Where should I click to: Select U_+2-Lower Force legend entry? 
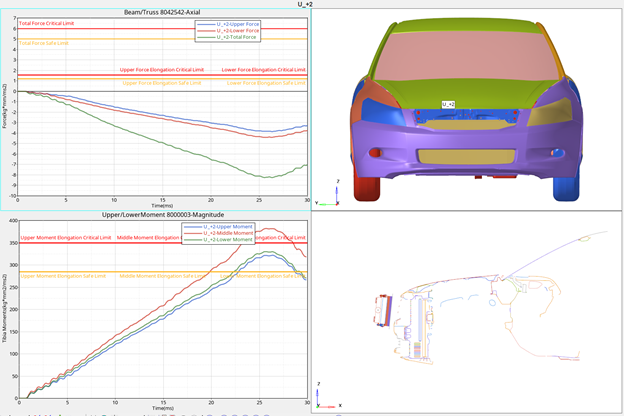click(236, 30)
